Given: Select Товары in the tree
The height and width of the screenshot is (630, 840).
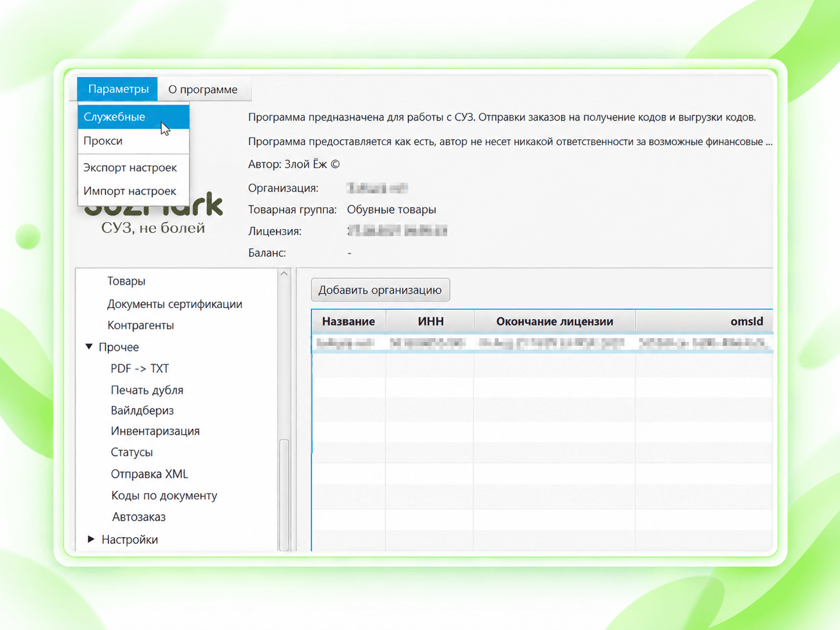Looking at the screenshot, I should pyautogui.click(x=126, y=281).
